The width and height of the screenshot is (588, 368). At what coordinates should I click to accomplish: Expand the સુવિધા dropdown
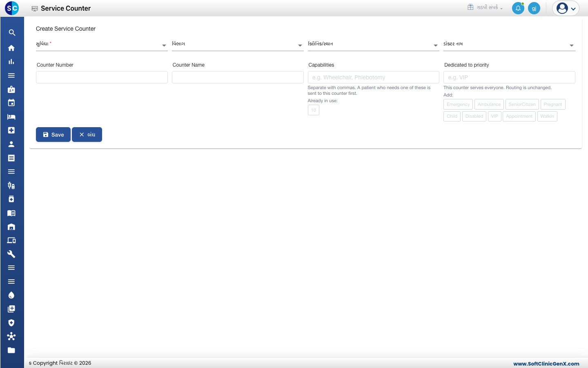(x=102, y=44)
